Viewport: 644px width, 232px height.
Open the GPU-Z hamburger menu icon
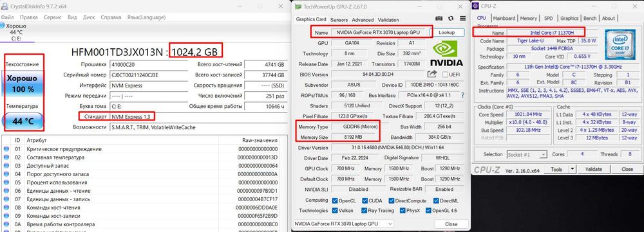click(463, 19)
